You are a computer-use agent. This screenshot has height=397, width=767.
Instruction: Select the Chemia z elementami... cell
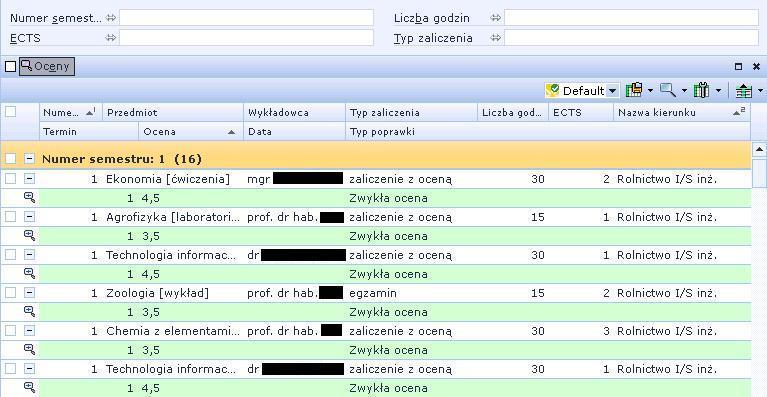tap(173, 331)
